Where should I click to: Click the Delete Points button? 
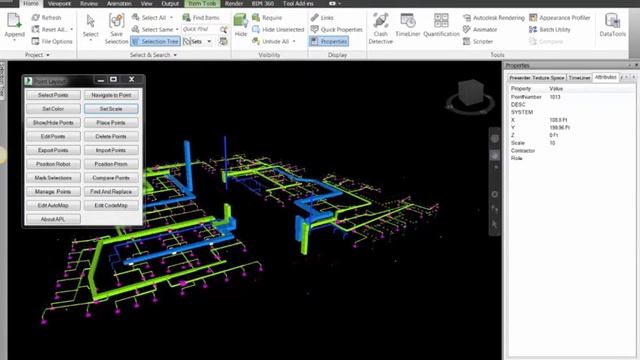[111, 137]
